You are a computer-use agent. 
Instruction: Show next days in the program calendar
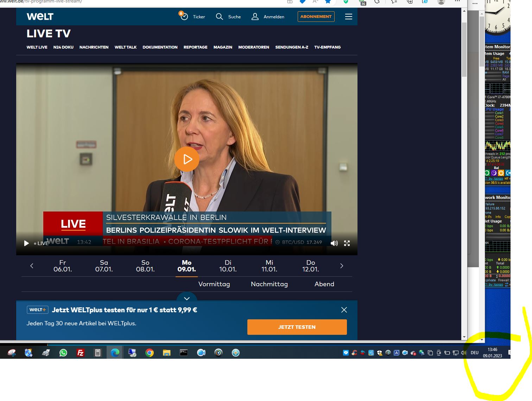tap(342, 266)
